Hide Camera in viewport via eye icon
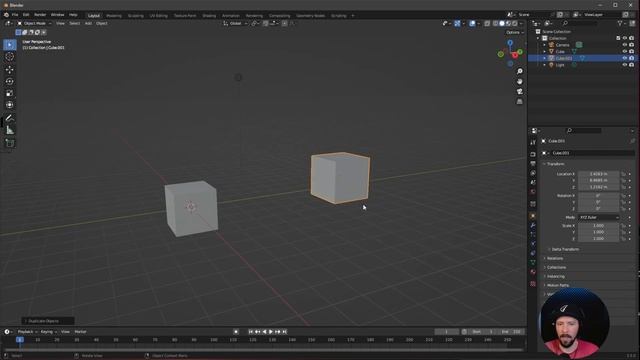This screenshot has height=360, width=640. (624, 45)
